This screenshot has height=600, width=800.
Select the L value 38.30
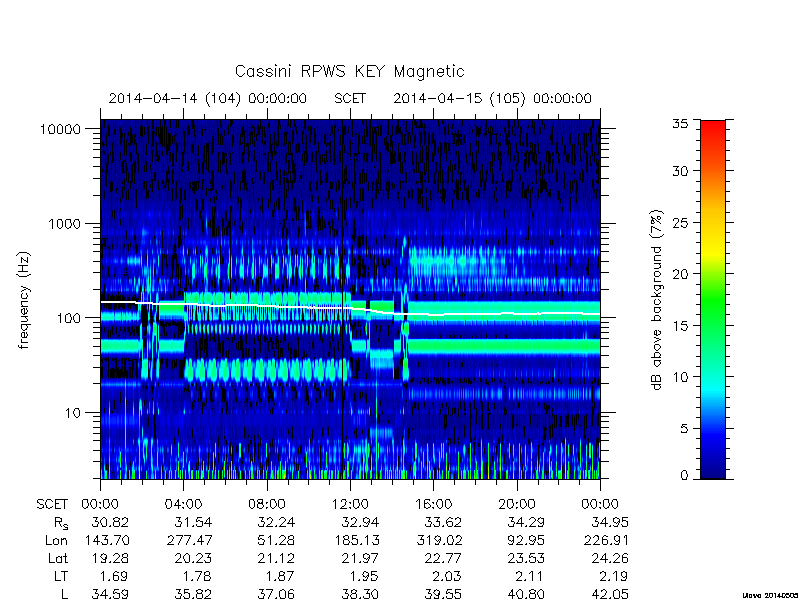pyautogui.click(x=360, y=594)
